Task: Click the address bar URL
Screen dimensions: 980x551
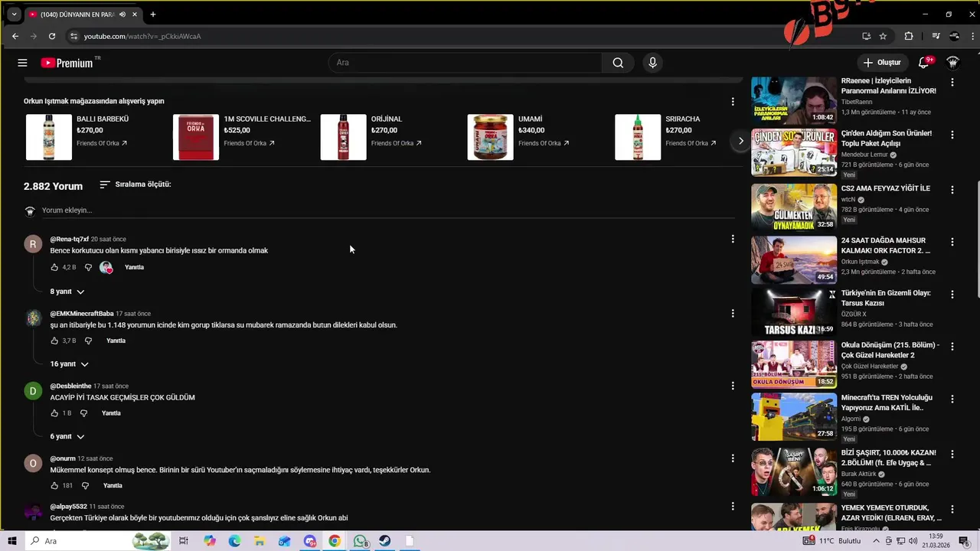Action: (x=142, y=36)
